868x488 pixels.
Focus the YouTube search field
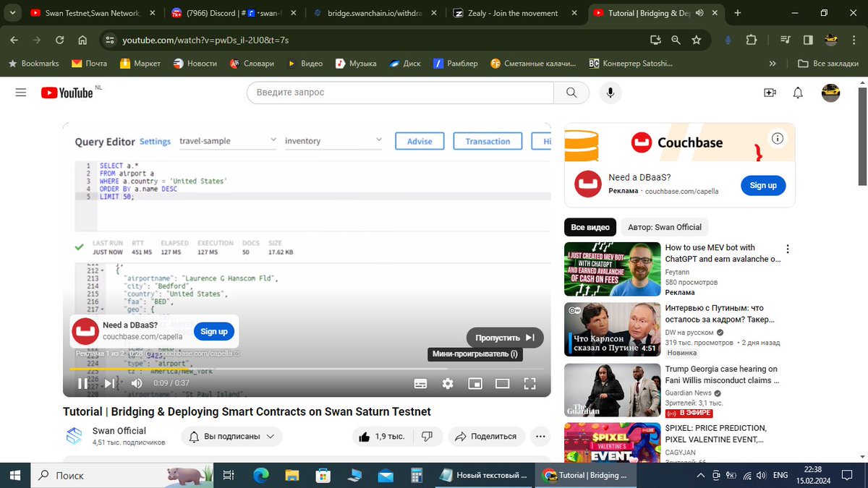click(x=400, y=93)
